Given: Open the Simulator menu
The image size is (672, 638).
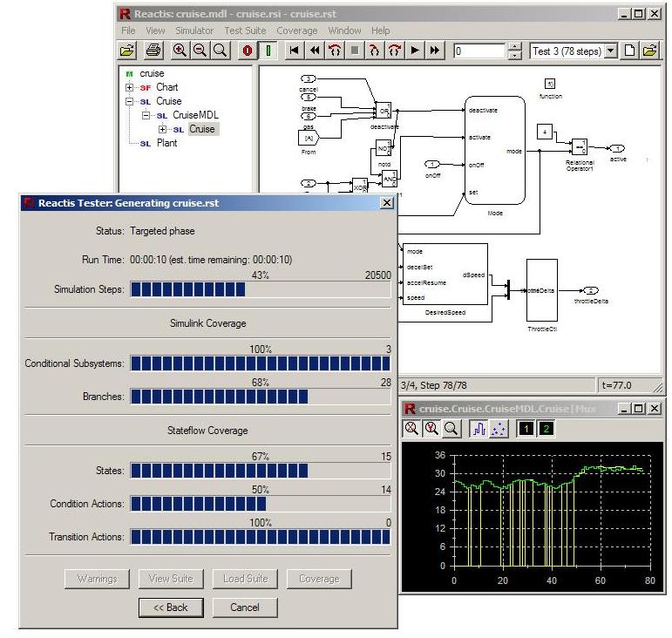Looking at the screenshot, I should [x=194, y=31].
